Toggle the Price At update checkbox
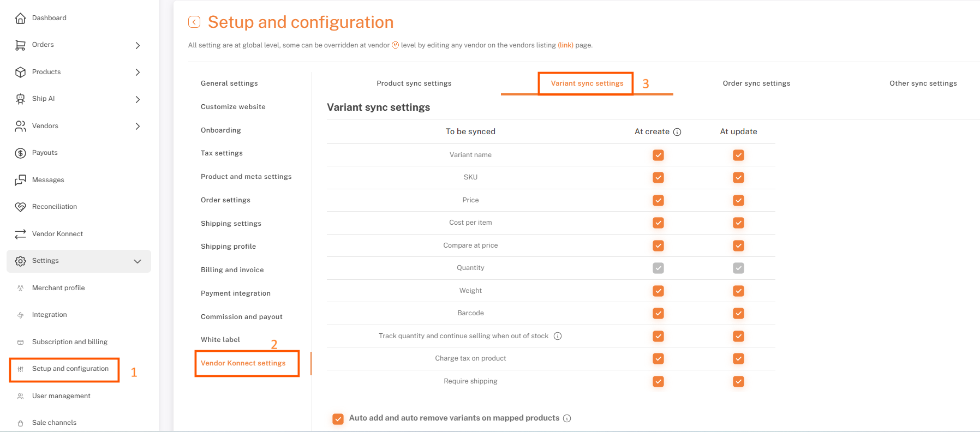Screen dimensions: 980x432 point(738,200)
